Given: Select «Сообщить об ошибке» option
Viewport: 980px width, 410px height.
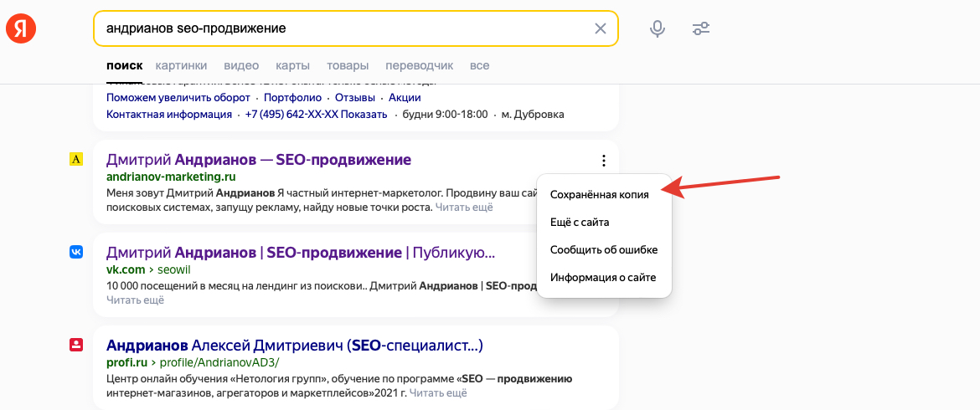Looking at the screenshot, I should tap(603, 249).
